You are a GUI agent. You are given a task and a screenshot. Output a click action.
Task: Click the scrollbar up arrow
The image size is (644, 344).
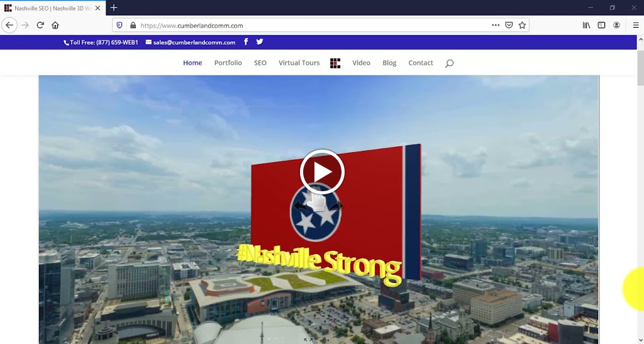[x=640, y=40]
